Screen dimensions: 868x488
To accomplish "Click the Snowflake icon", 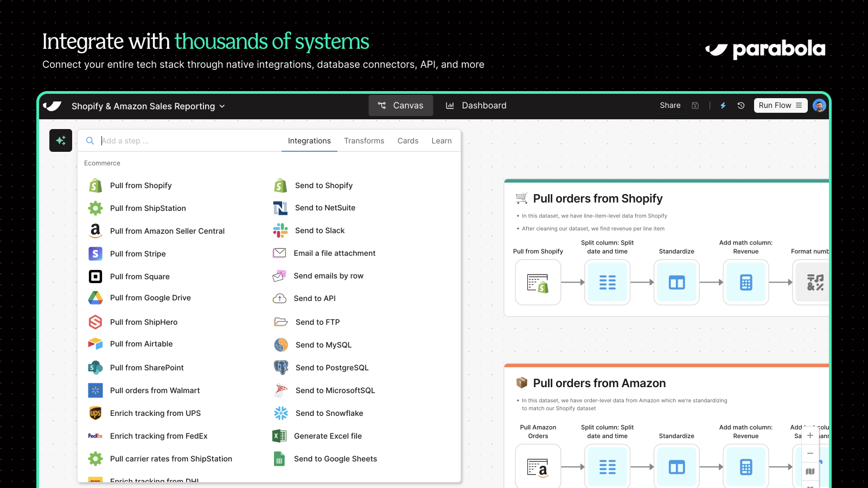I will pyautogui.click(x=281, y=413).
